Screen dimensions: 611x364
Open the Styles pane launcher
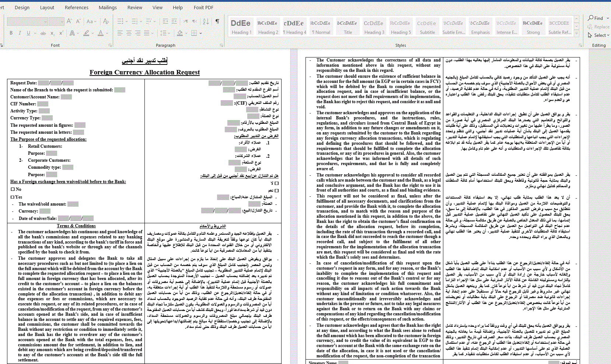pos(580,45)
